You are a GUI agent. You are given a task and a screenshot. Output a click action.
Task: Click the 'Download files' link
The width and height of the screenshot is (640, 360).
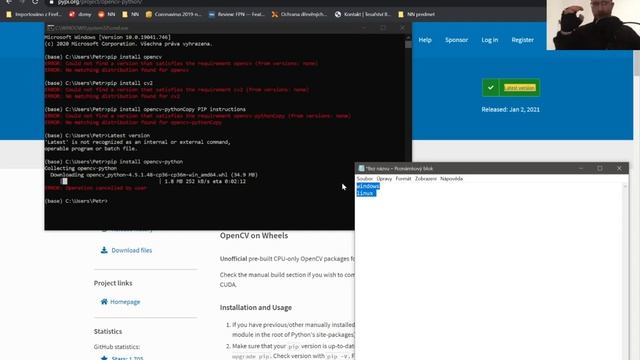tap(131, 250)
